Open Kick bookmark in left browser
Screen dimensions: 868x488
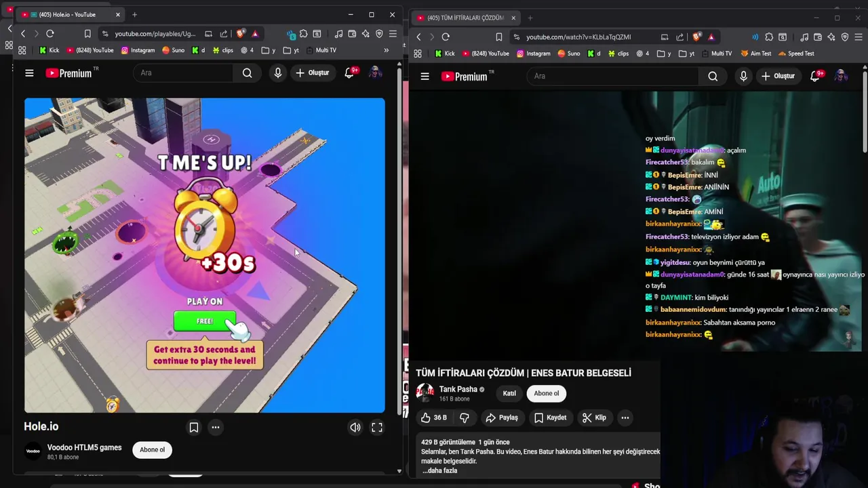(50, 50)
